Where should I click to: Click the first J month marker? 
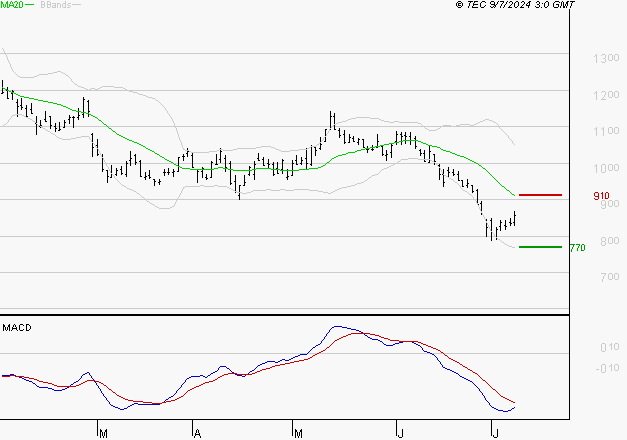point(400,434)
